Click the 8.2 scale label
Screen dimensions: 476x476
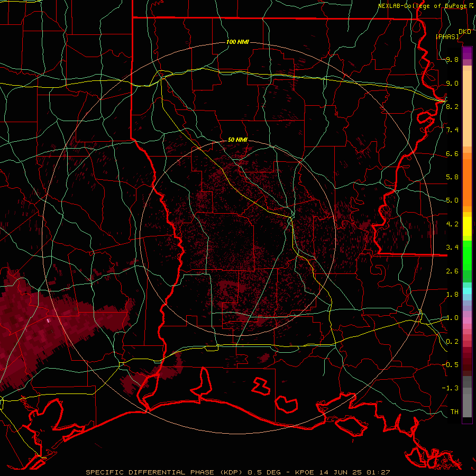tap(452, 106)
